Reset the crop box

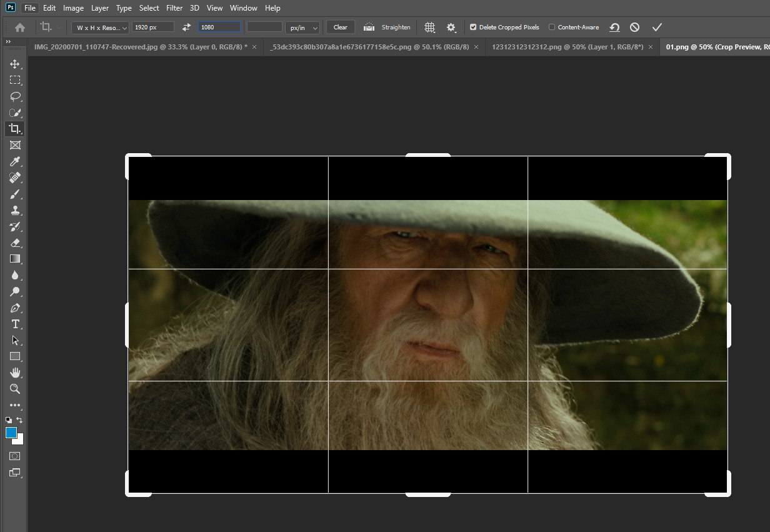click(x=614, y=28)
